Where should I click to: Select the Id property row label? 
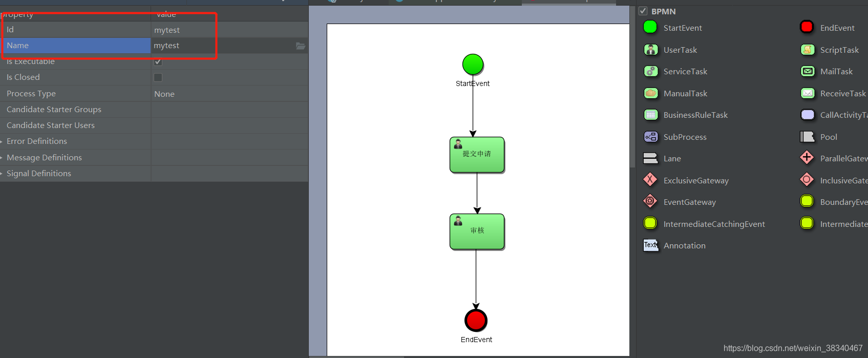(10, 30)
